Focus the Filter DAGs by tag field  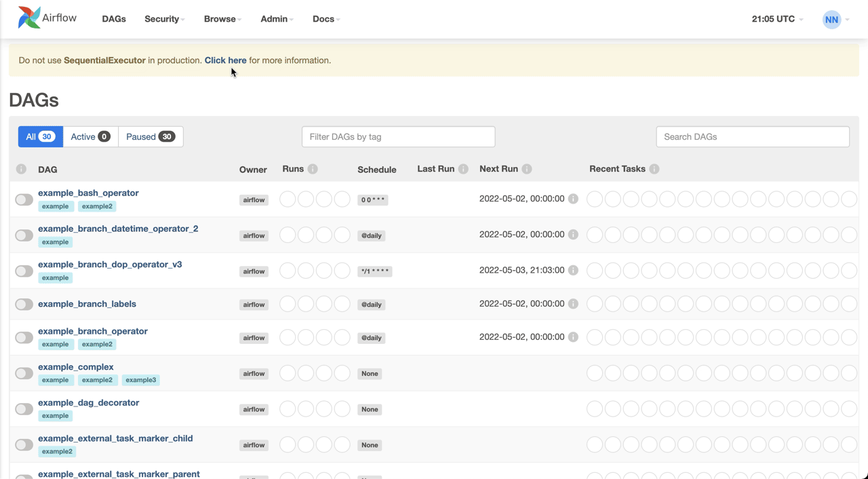pos(398,136)
